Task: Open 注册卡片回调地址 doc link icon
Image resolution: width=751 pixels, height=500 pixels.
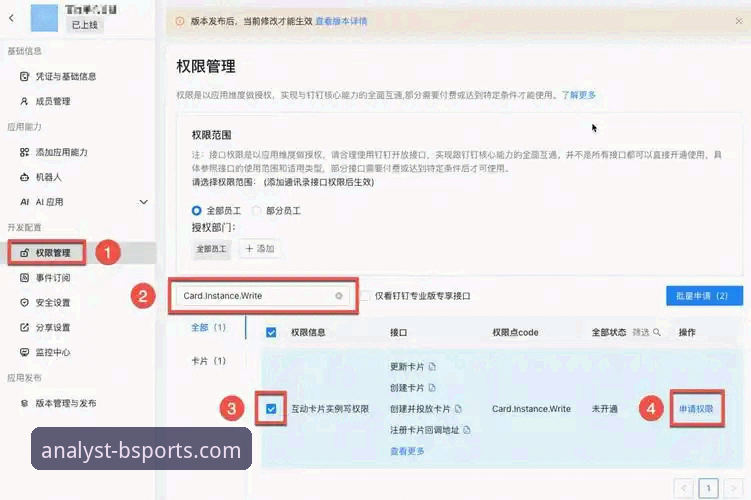Action: 467,430
